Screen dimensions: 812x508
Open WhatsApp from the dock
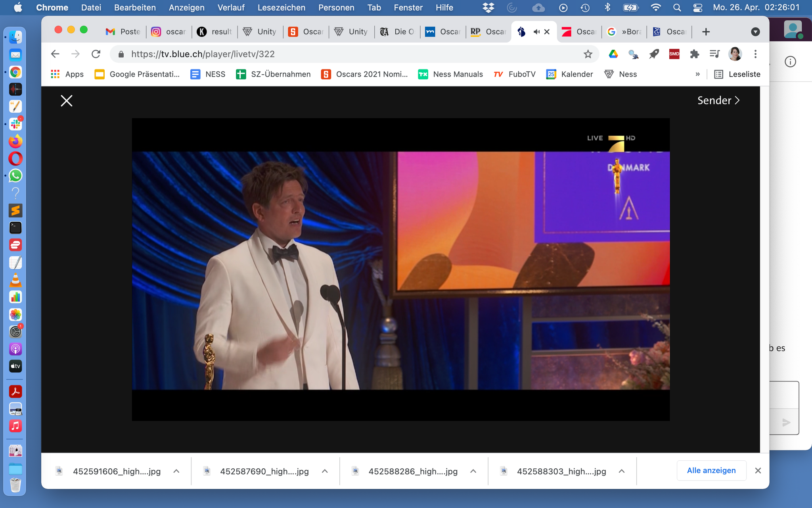pyautogui.click(x=15, y=176)
